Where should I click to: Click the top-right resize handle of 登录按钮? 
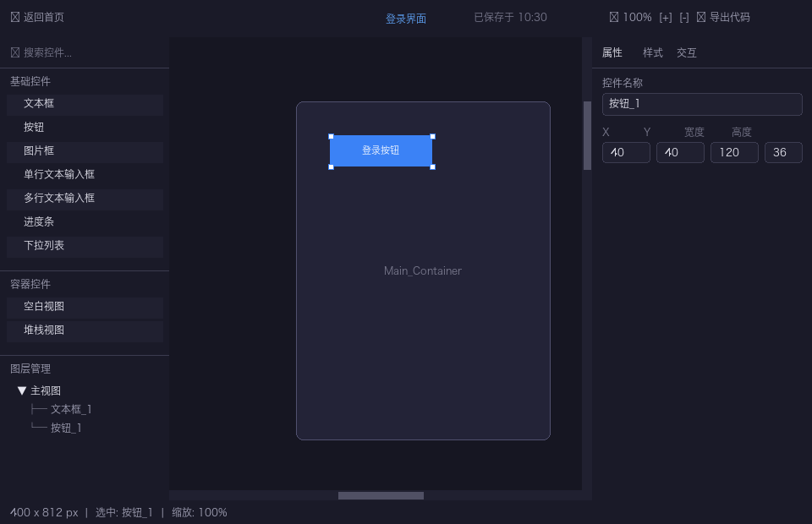pyautogui.click(x=432, y=137)
